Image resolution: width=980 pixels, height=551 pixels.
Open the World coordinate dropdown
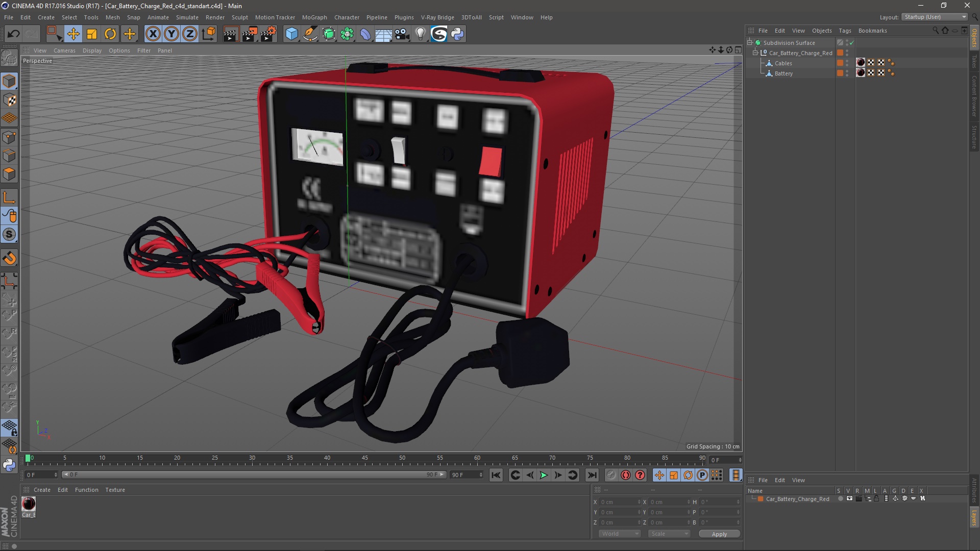(620, 534)
